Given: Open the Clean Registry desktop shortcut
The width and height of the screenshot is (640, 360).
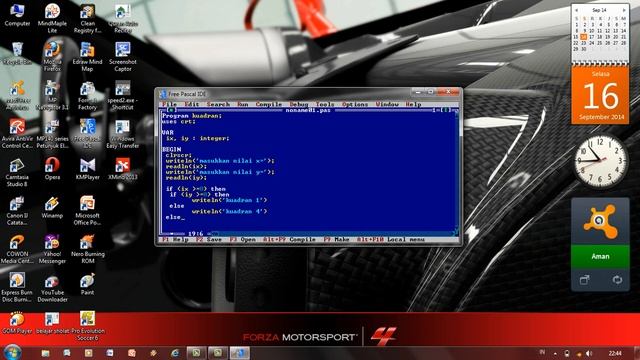Looking at the screenshot, I should pyautogui.click(x=87, y=18).
